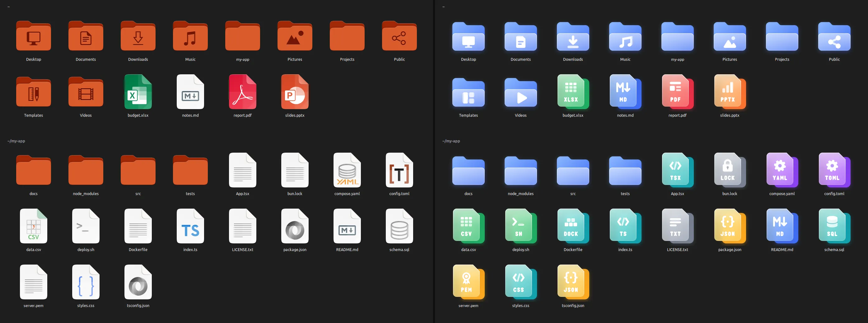Click the PowerPoint slides.pptx icon in left pane
This screenshot has width=868, height=323.
[295, 92]
